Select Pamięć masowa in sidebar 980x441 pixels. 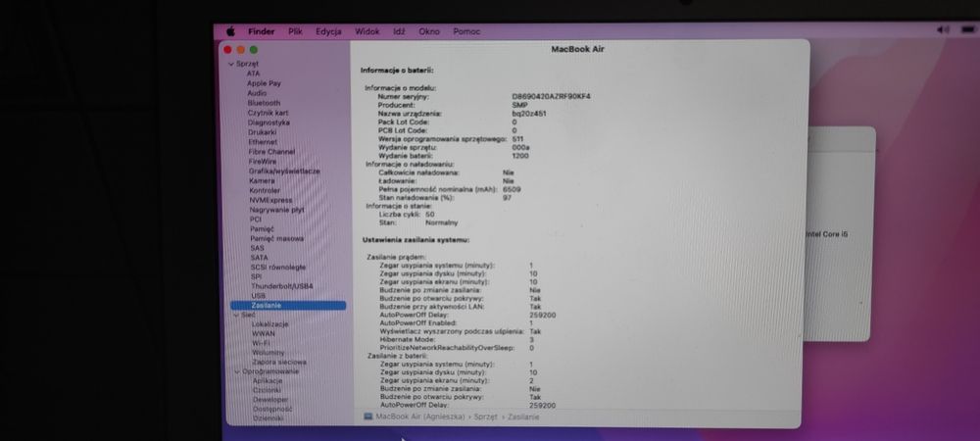[x=277, y=238]
